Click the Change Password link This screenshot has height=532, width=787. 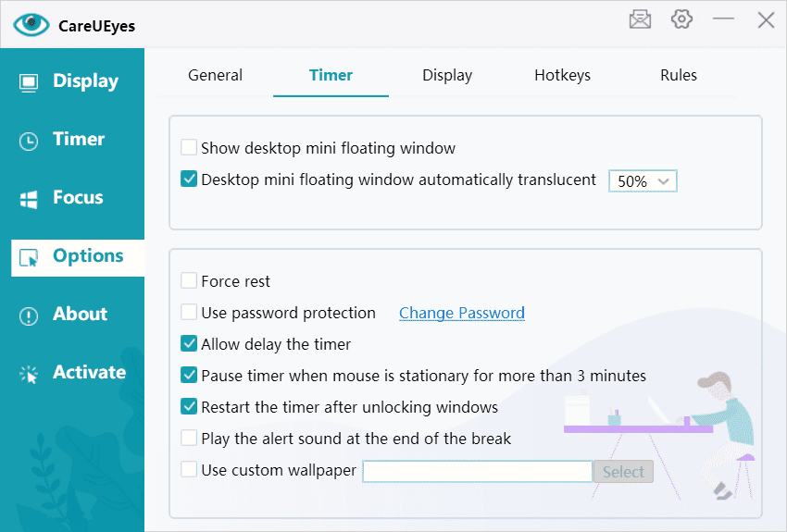(x=462, y=313)
